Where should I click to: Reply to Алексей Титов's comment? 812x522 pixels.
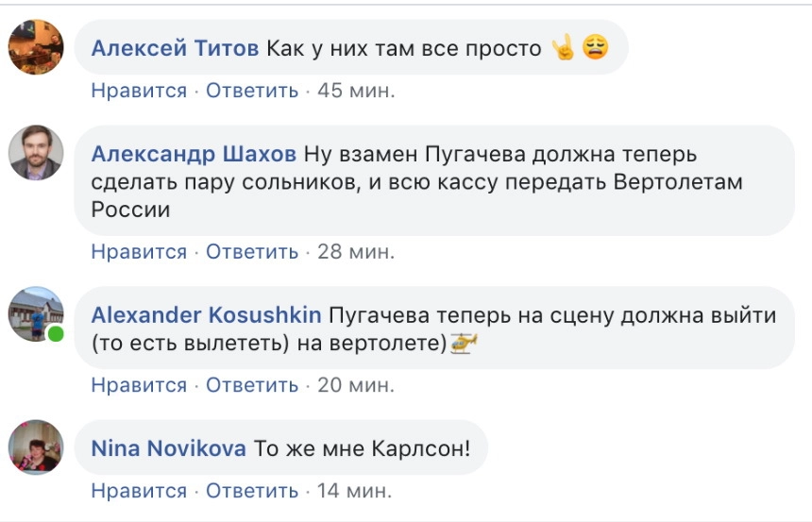coord(252,92)
